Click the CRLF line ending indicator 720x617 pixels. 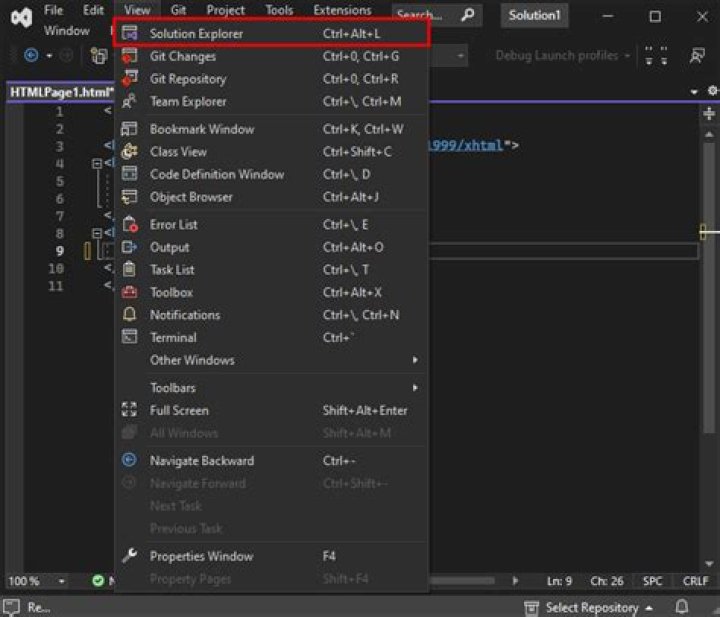click(696, 581)
